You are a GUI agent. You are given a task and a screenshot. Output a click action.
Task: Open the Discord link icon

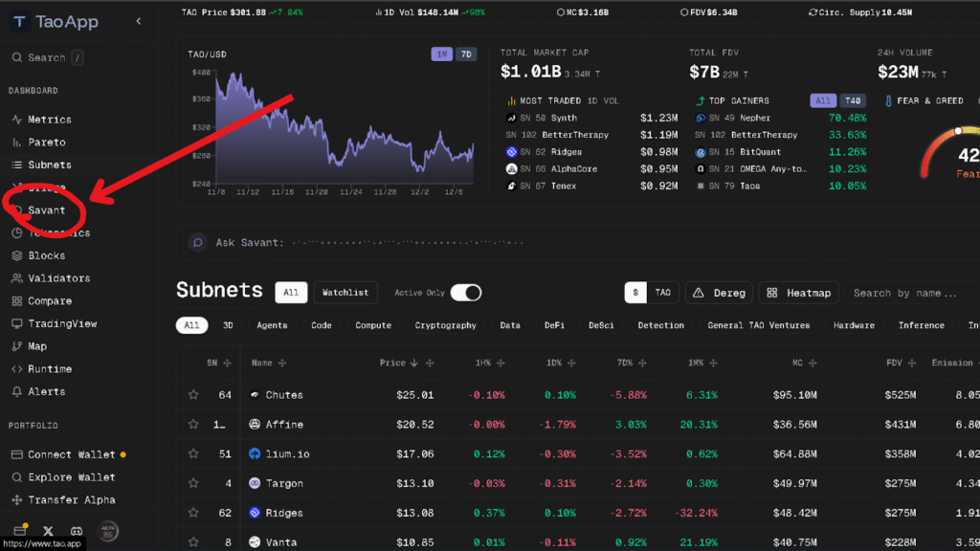[77, 530]
